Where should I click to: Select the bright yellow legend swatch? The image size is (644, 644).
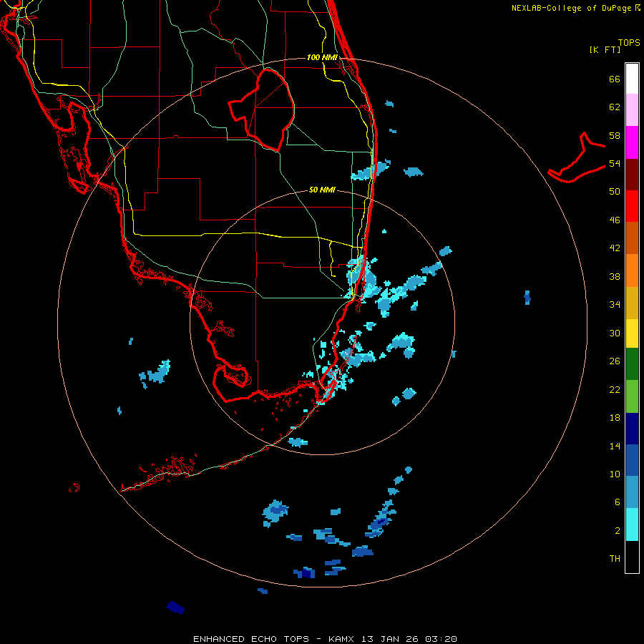point(632,333)
